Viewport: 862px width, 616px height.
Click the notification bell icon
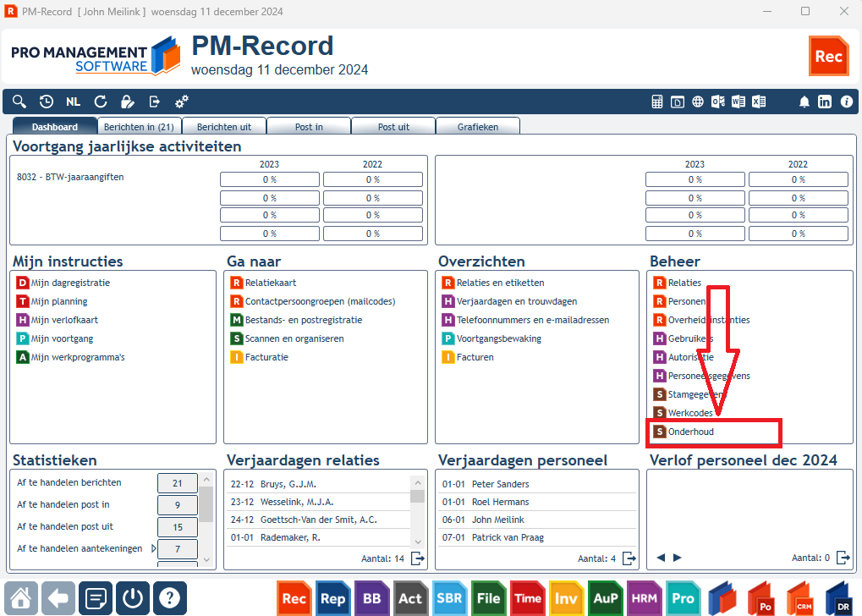click(x=804, y=102)
